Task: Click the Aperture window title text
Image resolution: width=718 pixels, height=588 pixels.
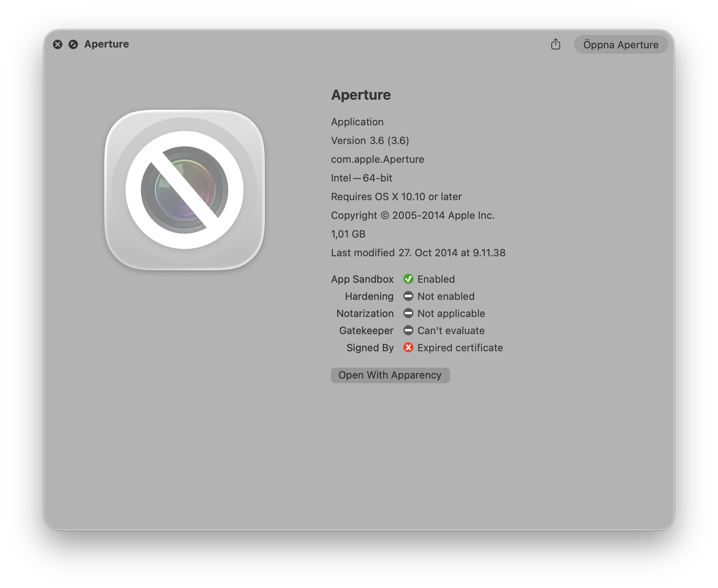Action: coord(106,44)
